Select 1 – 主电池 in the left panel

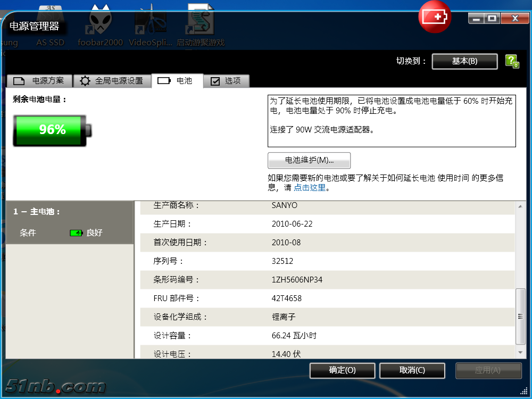click(37, 212)
